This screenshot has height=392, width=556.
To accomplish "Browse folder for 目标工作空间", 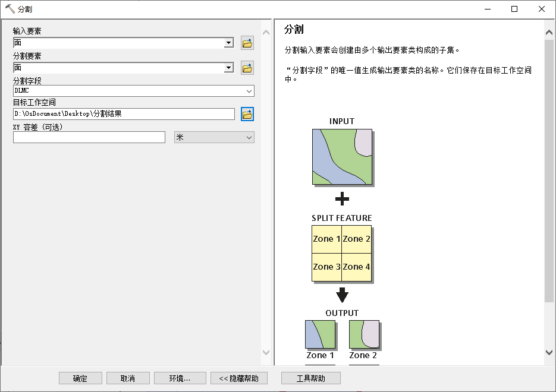I will [x=247, y=114].
